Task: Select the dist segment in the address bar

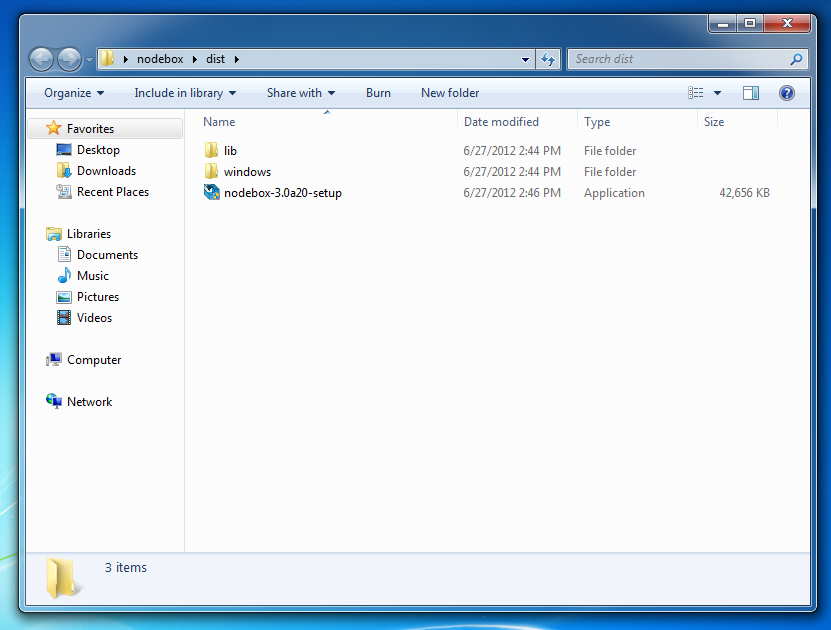Action: (x=215, y=59)
